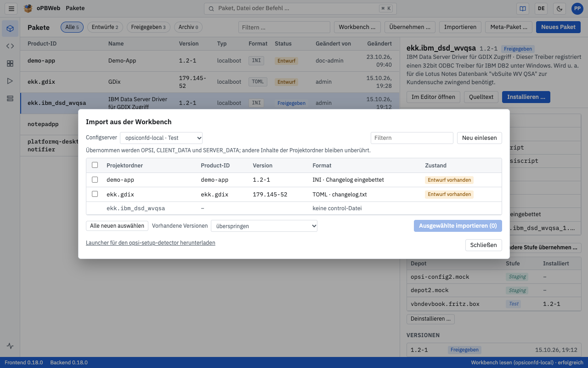Screen dimensions: 588x368
Task: Click Ausgewählte importieren (0)
Action: click(x=458, y=226)
